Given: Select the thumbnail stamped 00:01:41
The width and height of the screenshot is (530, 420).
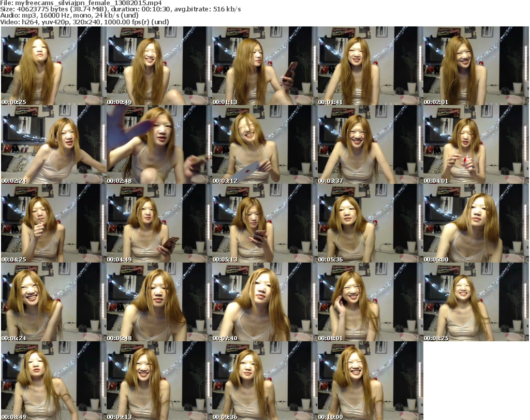Looking at the screenshot, I should coord(371,66).
